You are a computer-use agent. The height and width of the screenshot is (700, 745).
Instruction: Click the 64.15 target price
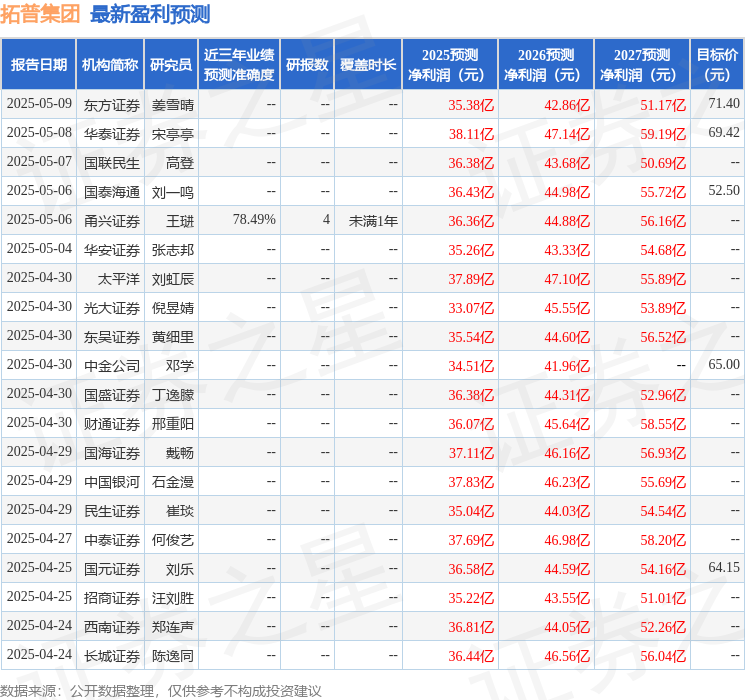click(x=724, y=567)
